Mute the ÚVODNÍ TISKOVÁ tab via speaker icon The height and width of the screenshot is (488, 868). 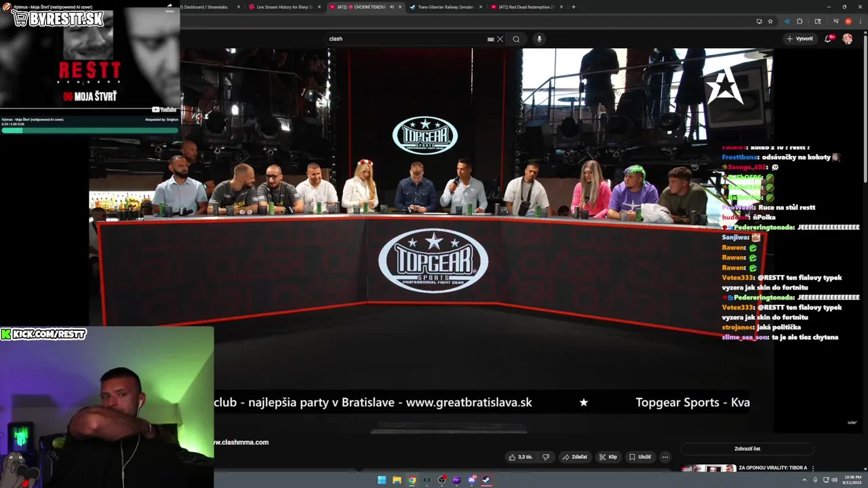pyautogui.click(x=391, y=7)
